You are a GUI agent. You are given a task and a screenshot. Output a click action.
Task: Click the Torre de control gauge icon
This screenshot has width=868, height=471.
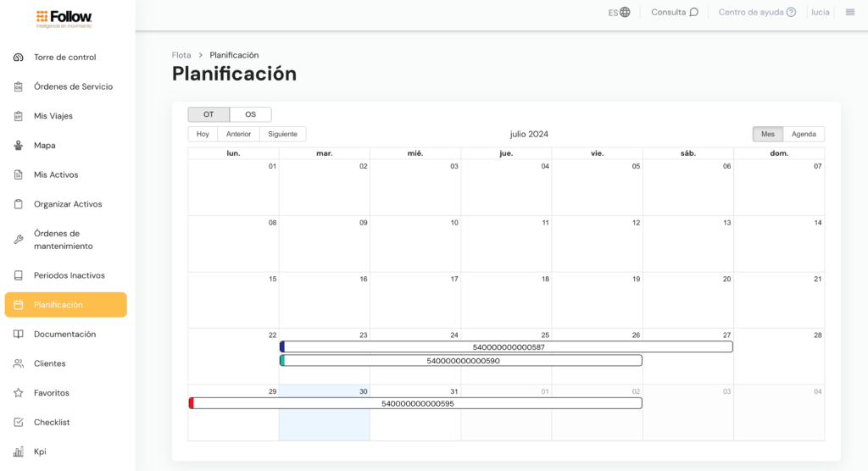tap(18, 58)
